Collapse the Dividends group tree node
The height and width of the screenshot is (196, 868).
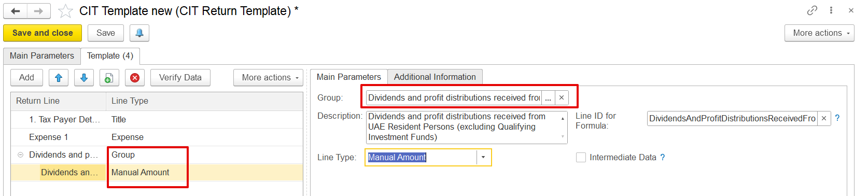click(x=21, y=155)
